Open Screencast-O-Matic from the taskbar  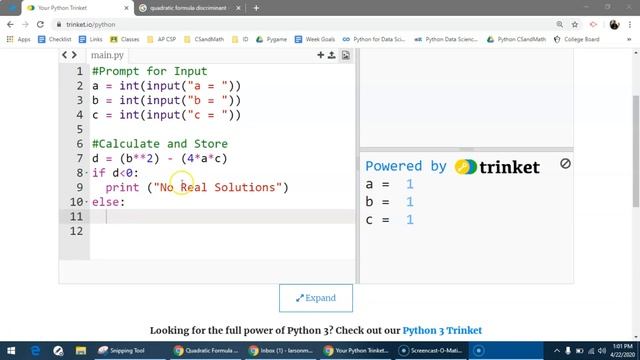tap(431, 351)
